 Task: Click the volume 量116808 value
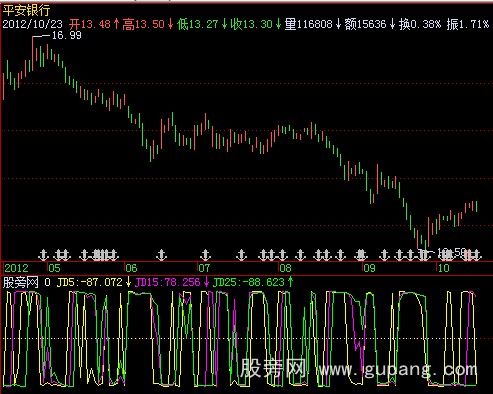pyautogui.click(x=308, y=24)
